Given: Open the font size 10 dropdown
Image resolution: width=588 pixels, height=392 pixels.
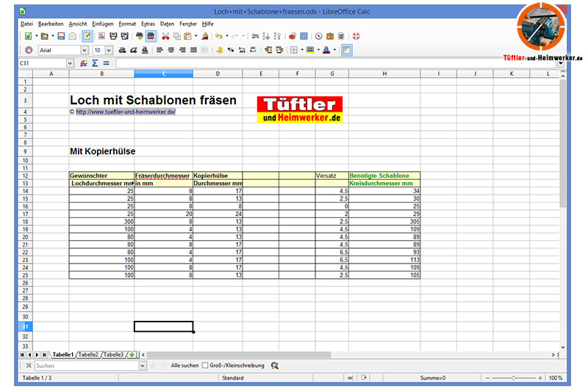Looking at the screenshot, I should point(109,50).
